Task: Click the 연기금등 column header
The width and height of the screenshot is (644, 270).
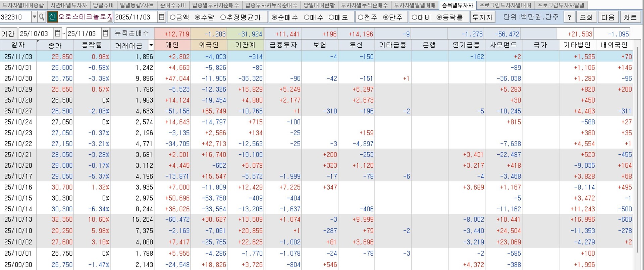Action: [466, 45]
